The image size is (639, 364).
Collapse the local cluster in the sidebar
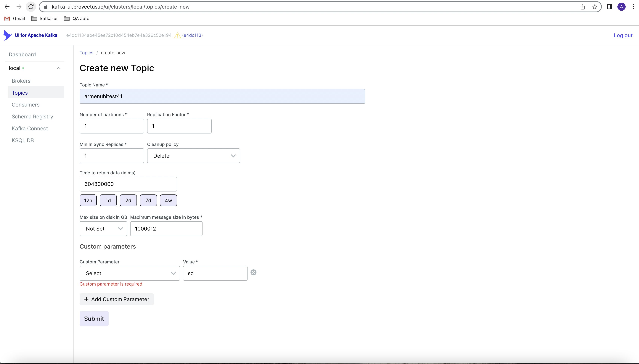tap(58, 68)
